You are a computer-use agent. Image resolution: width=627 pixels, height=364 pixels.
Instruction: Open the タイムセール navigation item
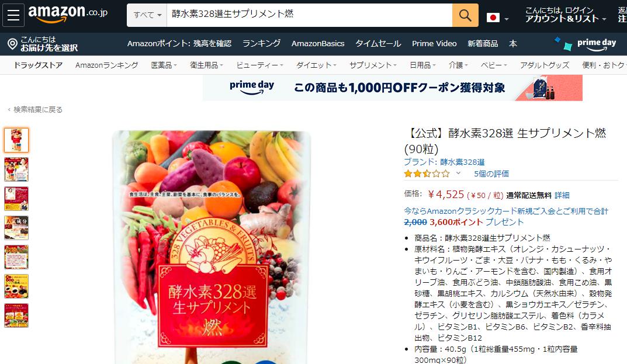tap(378, 44)
